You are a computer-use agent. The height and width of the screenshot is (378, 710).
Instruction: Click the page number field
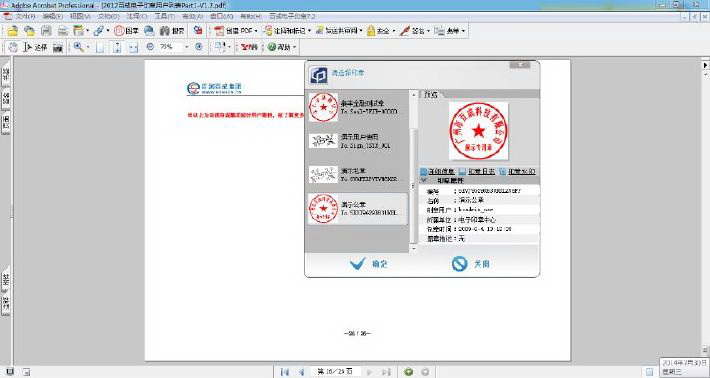tap(337, 372)
